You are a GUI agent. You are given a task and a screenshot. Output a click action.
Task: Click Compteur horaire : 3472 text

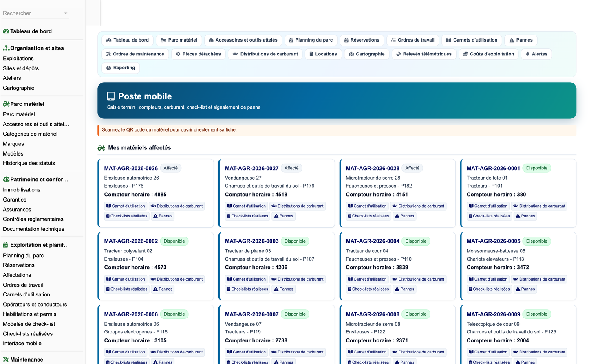(498, 268)
